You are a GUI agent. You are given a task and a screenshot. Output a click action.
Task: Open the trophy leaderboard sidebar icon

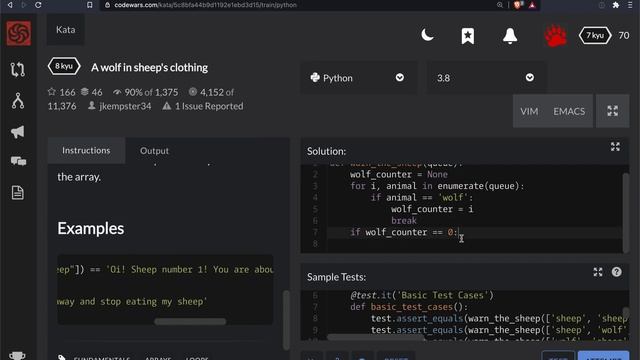coord(17,356)
